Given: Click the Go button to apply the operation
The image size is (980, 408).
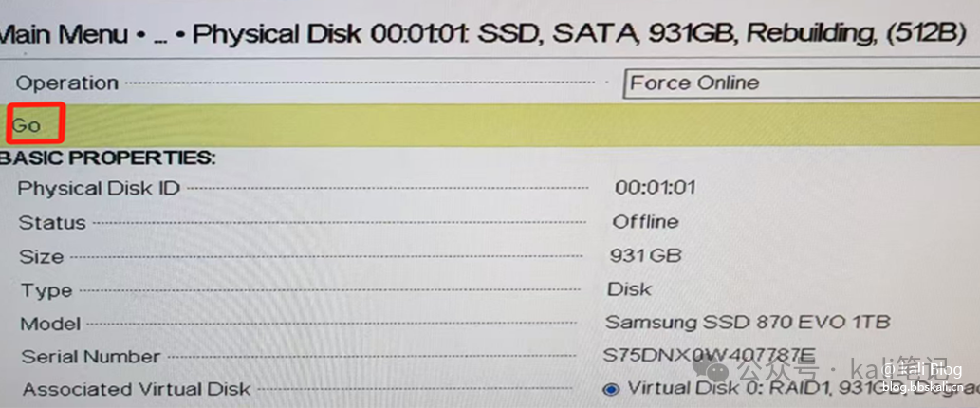Looking at the screenshot, I should [27, 125].
